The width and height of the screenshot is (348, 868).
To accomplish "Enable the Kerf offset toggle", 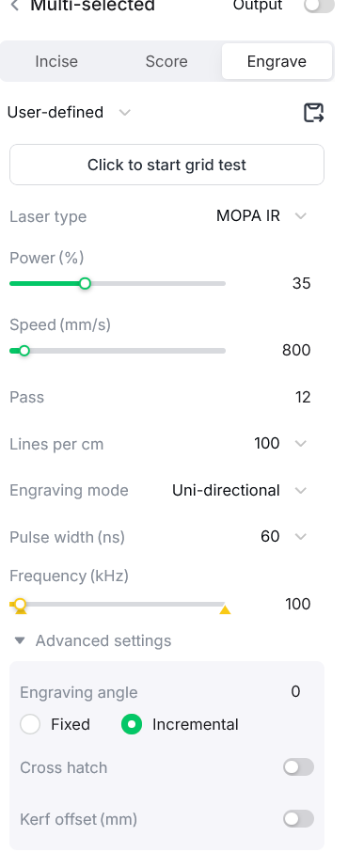I will click(x=299, y=819).
